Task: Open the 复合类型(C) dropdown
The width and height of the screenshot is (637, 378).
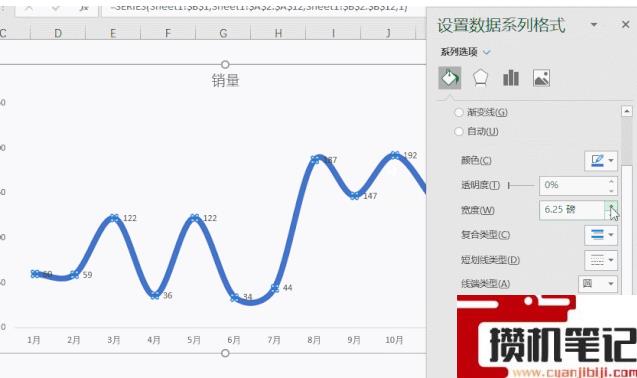Action: [x=601, y=235]
